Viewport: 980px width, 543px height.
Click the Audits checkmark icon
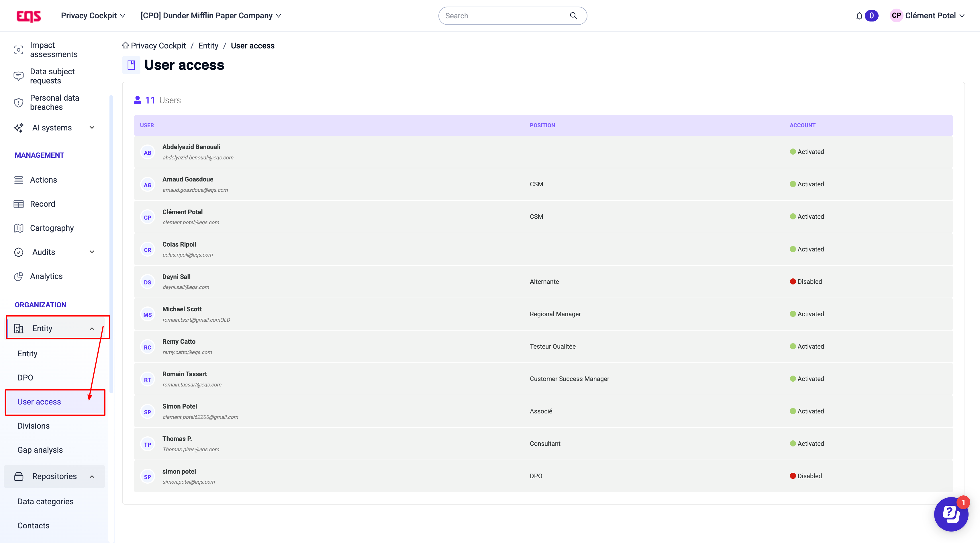(x=18, y=252)
